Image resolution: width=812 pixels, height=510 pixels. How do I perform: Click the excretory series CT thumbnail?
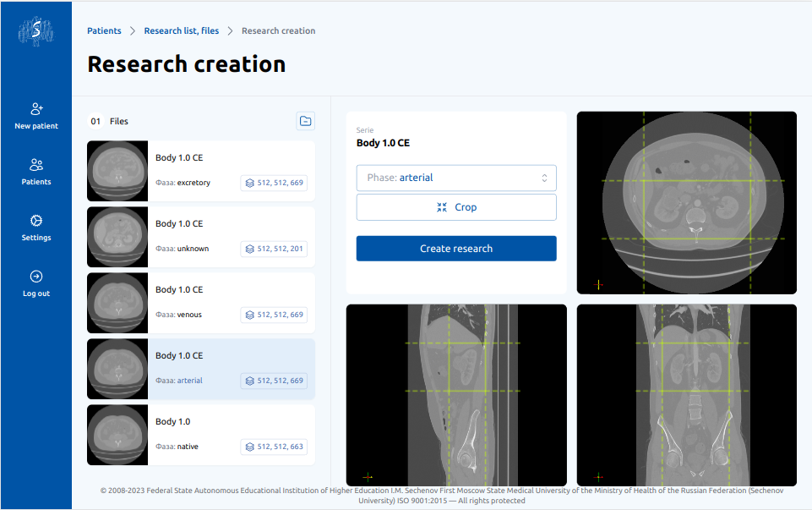[117, 171]
